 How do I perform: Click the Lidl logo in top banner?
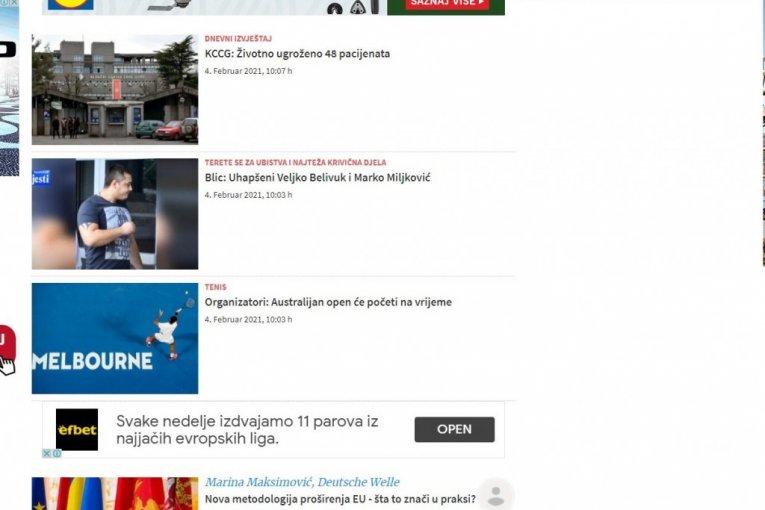(x=71, y=4)
